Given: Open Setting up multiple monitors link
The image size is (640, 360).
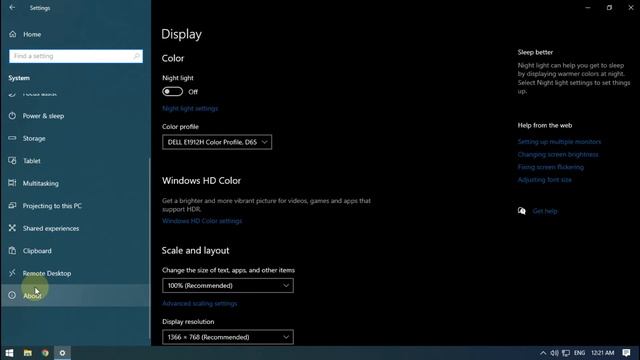Looking at the screenshot, I should (559, 142).
